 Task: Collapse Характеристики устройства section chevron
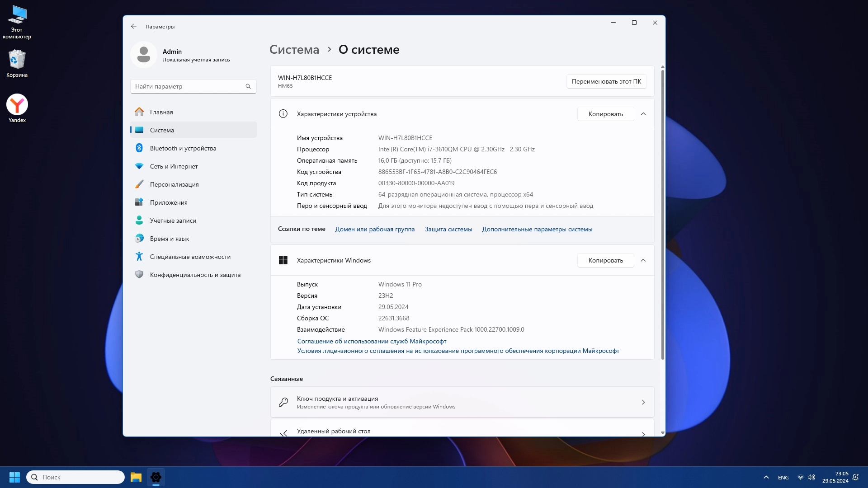pyautogui.click(x=643, y=114)
